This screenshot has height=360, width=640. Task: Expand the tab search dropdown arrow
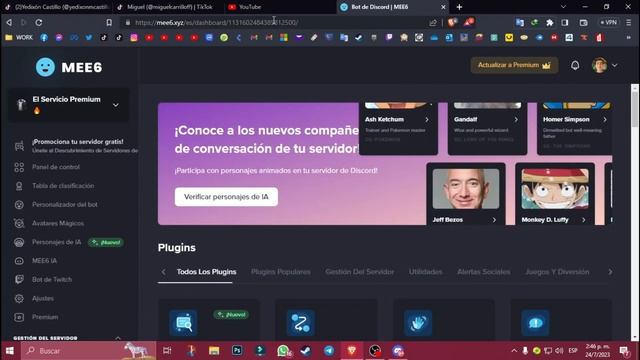click(563, 7)
